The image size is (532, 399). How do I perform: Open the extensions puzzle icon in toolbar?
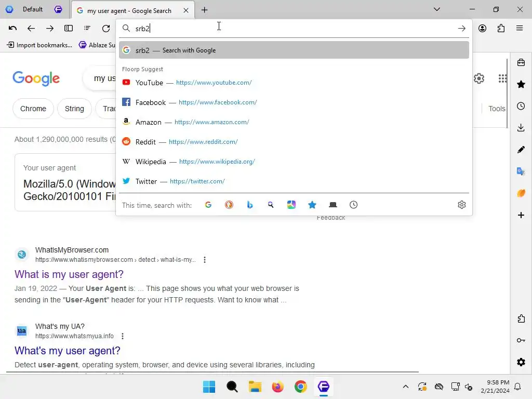click(x=501, y=28)
